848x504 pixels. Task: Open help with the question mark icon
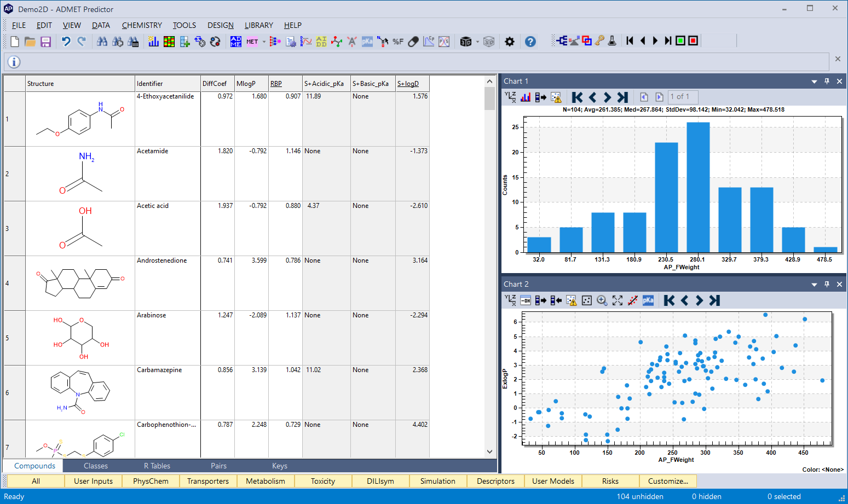pos(530,42)
